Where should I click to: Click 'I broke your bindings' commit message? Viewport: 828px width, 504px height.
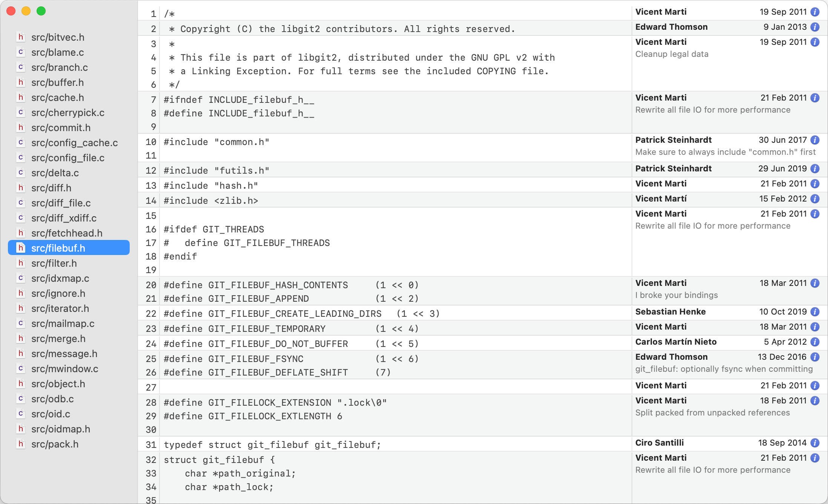tap(676, 295)
